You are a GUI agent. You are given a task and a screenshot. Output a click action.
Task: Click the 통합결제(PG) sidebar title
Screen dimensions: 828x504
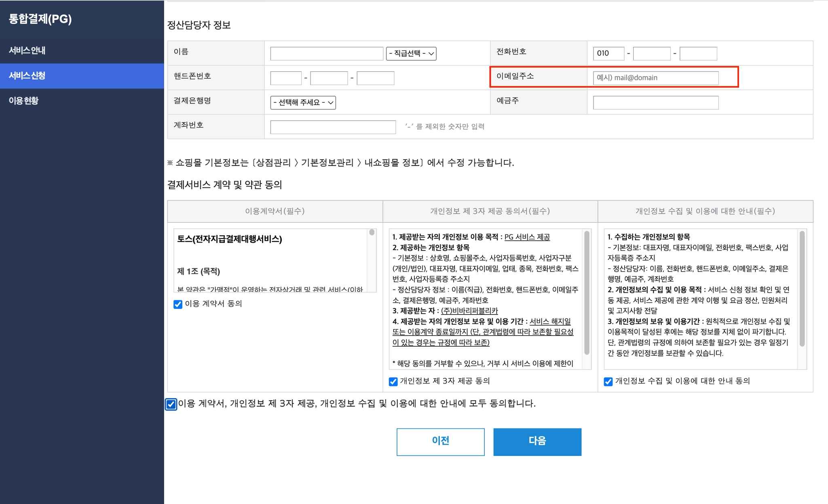pyautogui.click(x=40, y=19)
